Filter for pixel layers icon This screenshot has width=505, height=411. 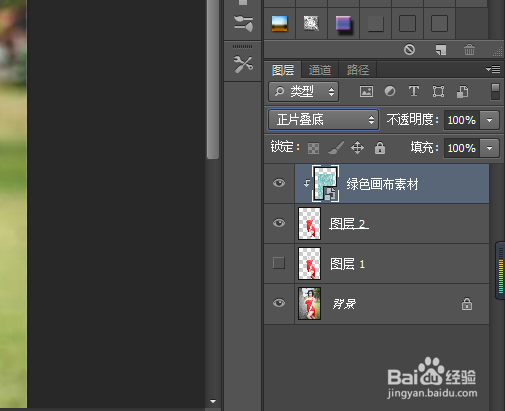point(366,91)
